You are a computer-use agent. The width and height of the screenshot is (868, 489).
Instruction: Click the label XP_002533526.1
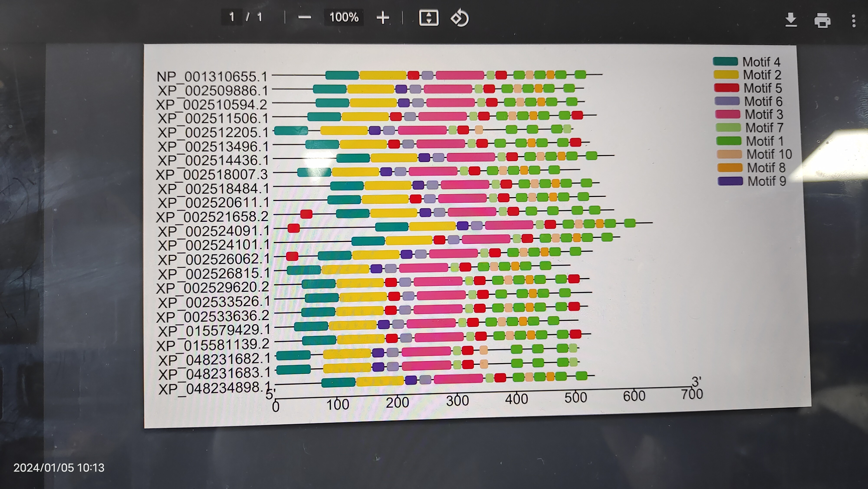coord(214,302)
